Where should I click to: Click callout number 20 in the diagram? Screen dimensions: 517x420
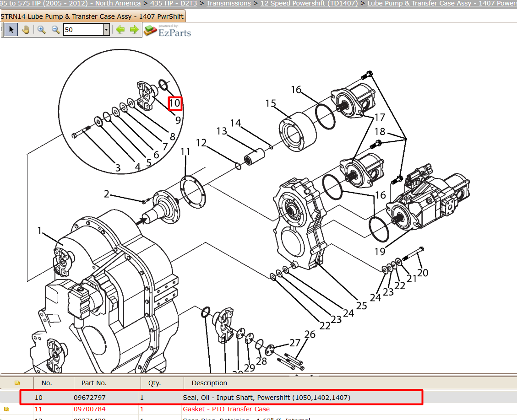click(423, 273)
